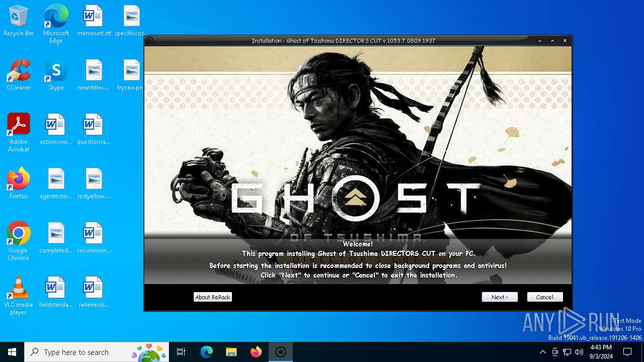Select the Skype desktop shortcut
Screen dimensions: 644x362
(x=56, y=75)
